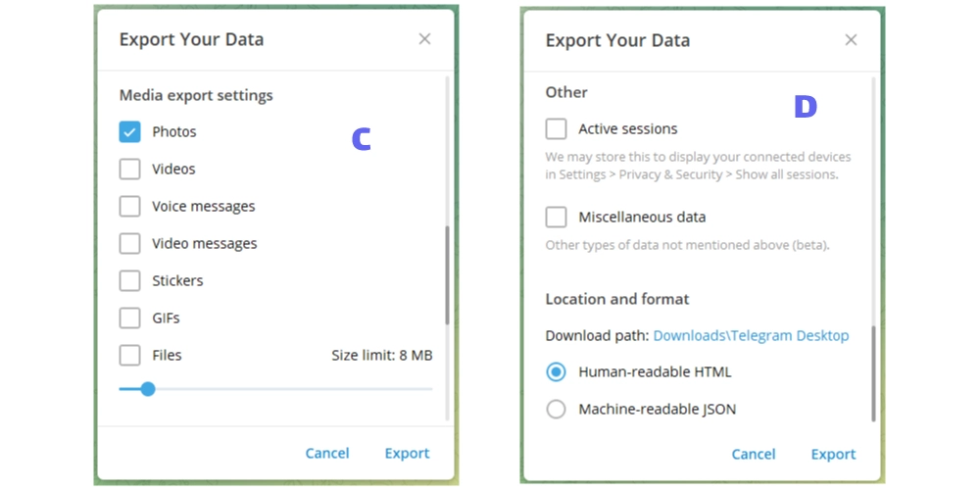This screenshot has height=490, width=980.
Task: Click the size limit slider handle
Action: tap(148, 389)
